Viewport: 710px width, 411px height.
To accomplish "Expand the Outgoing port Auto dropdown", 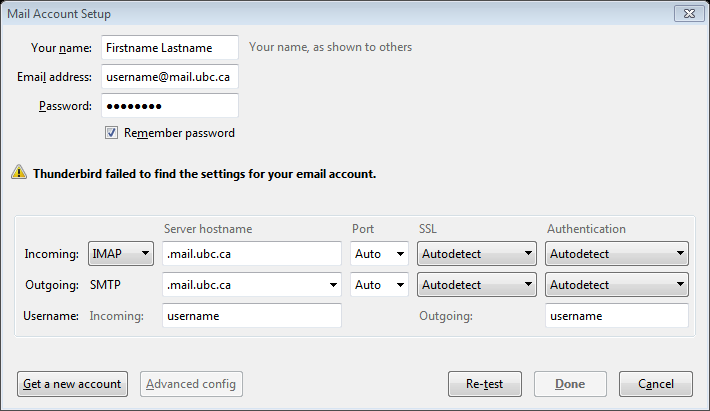I will [380, 285].
